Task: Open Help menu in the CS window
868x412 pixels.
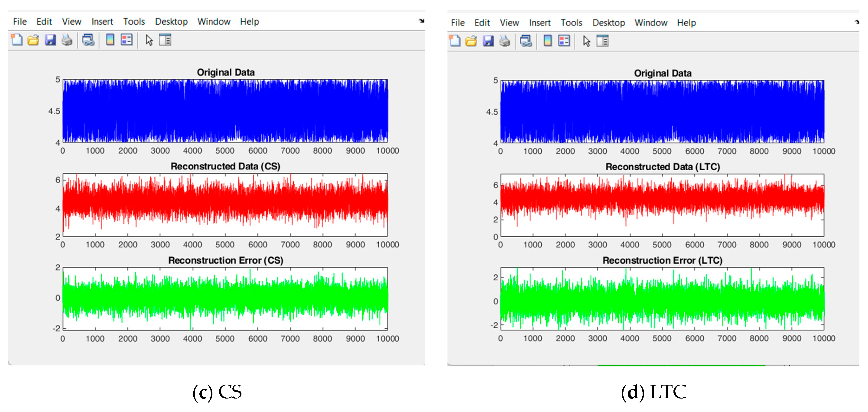Action: (249, 22)
